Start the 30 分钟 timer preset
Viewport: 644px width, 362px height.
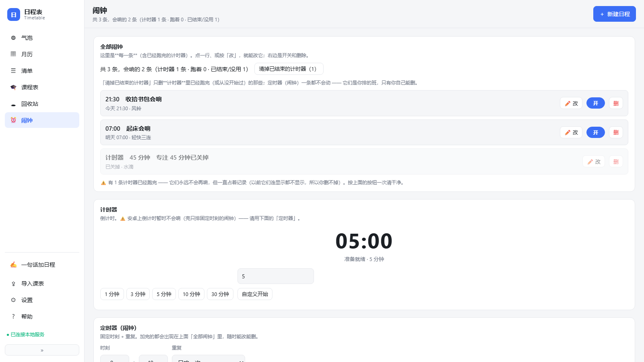[220, 294]
